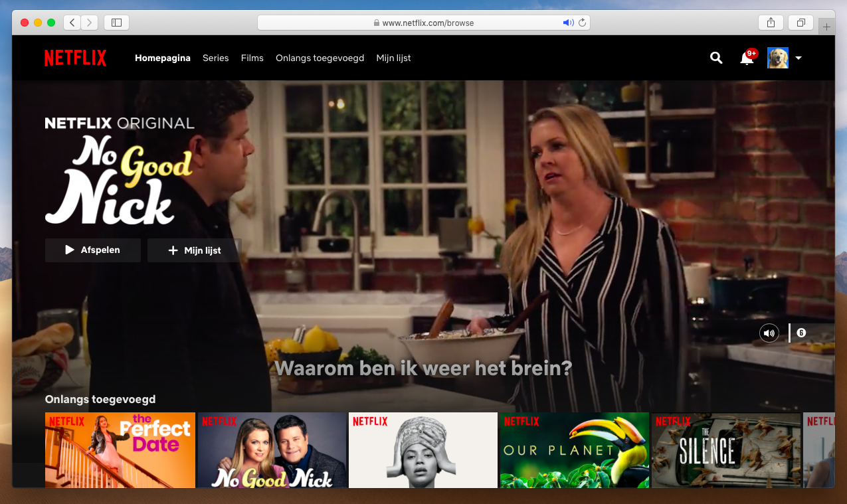Click the Safari share icon
Viewport: 847px width, 504px height.
pos(771,23)
